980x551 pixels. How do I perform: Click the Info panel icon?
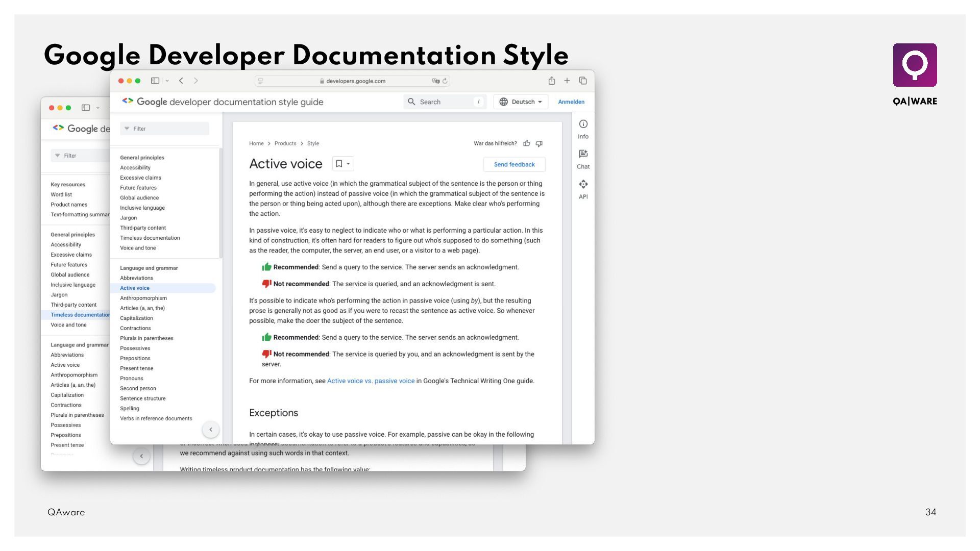tap(583, 124)
